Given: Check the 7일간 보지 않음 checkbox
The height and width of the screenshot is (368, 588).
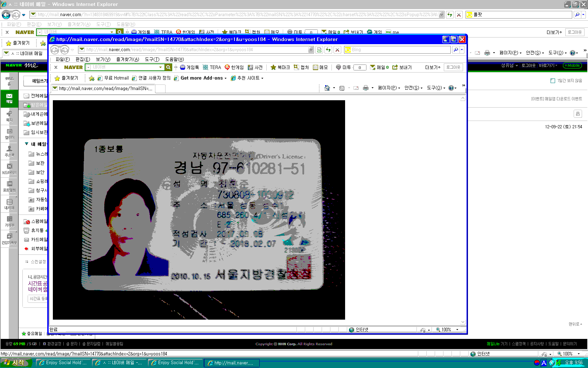Looking at the screenshot, I should click(x=553, y=81).
